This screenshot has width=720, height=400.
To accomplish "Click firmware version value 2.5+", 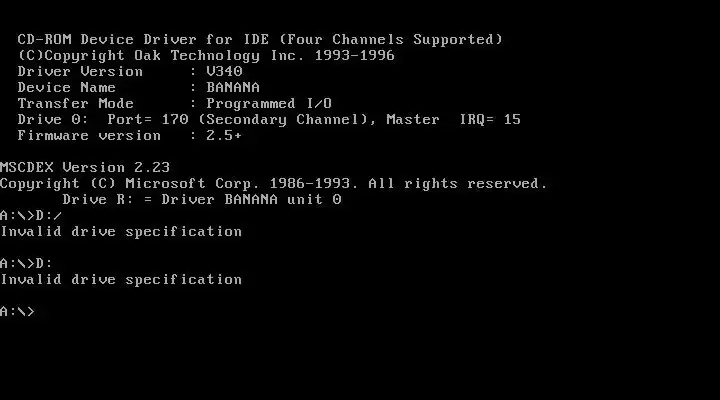I will click(224, 136).
